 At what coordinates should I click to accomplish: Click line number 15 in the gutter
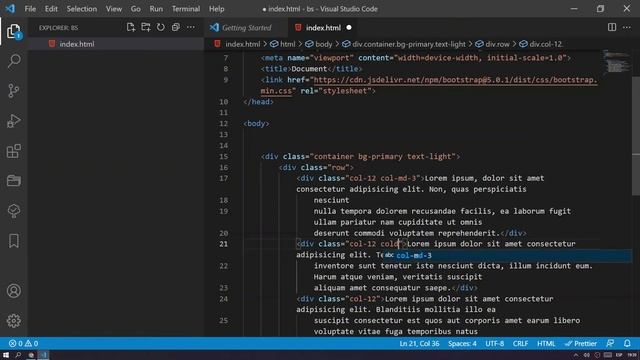coord(223,156)
